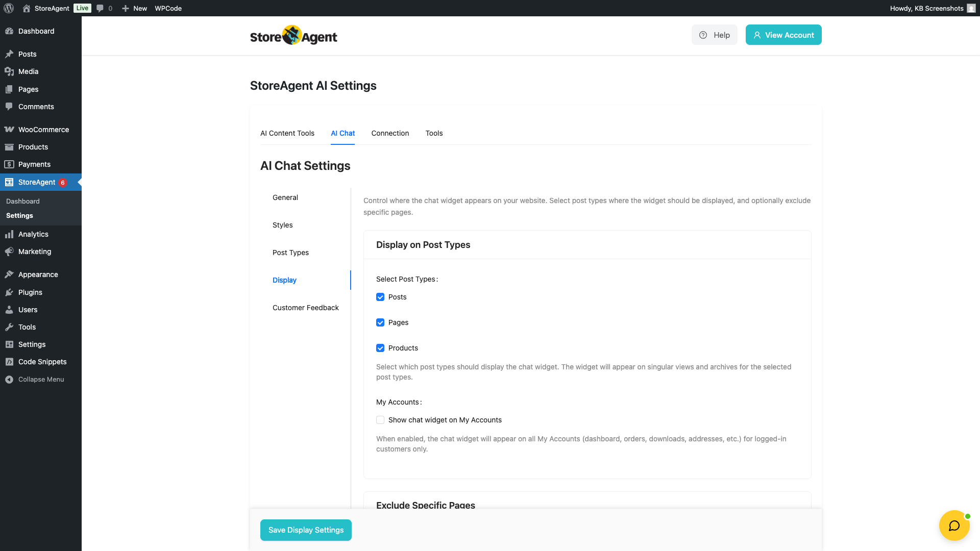Click the Collapse Menu arrow icon
The height and width of the screenshot is (551, 980).
9,380
